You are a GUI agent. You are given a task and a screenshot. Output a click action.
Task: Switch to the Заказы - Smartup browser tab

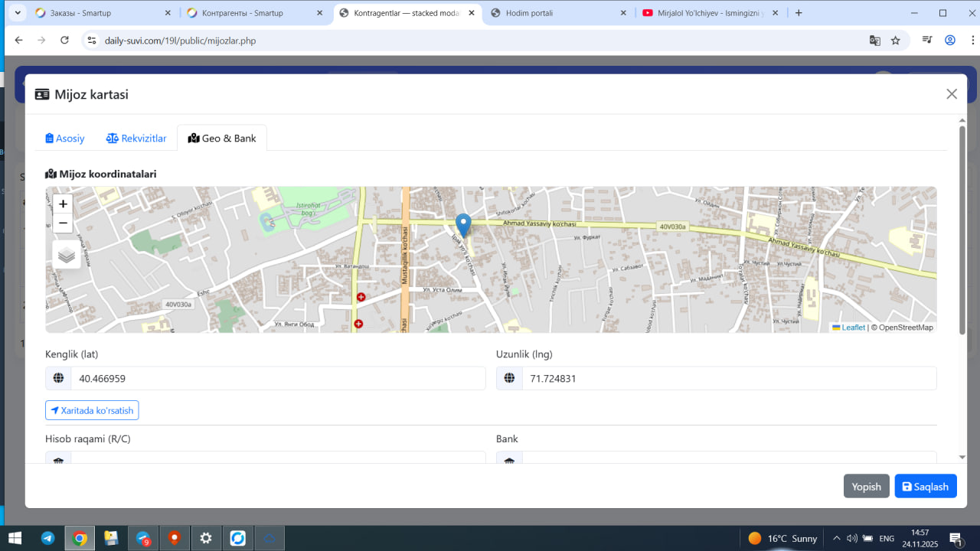click(103, 13)
